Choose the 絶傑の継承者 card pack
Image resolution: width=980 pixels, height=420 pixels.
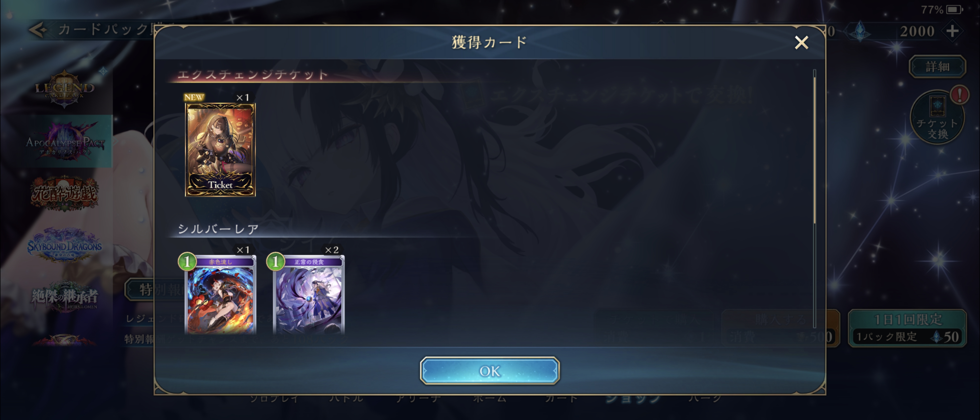coord(64,297)
